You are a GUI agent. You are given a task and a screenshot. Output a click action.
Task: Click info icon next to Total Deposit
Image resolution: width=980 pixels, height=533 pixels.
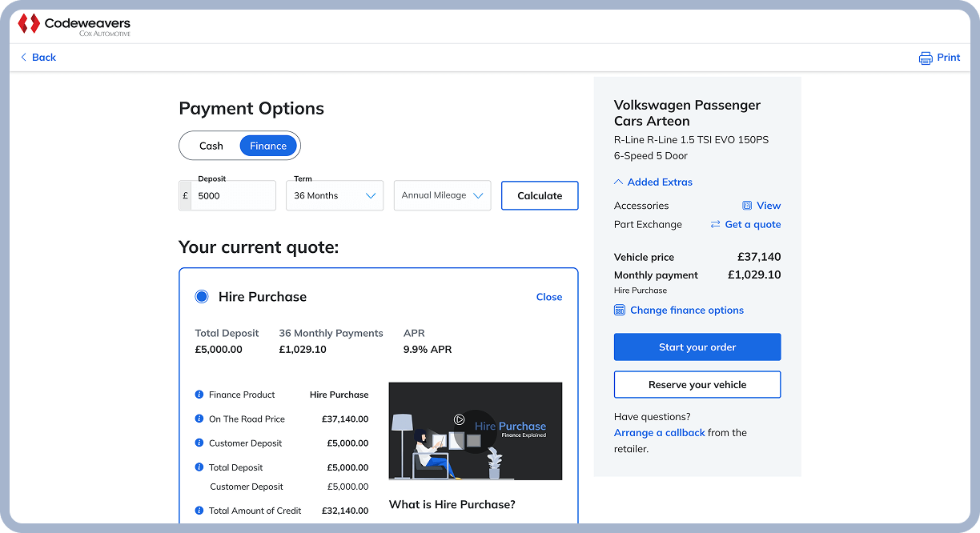coord(199,467)
